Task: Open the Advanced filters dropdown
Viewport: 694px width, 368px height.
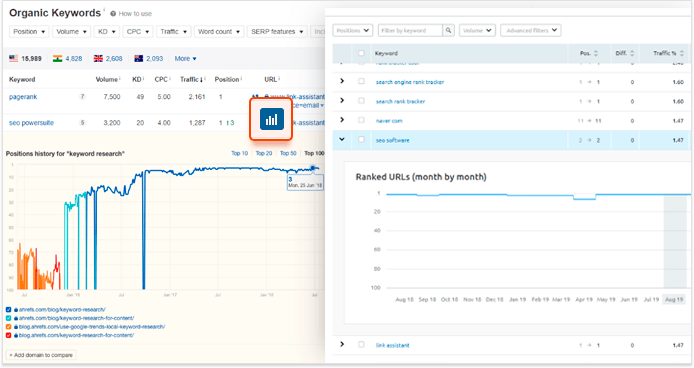Action: 531,30
